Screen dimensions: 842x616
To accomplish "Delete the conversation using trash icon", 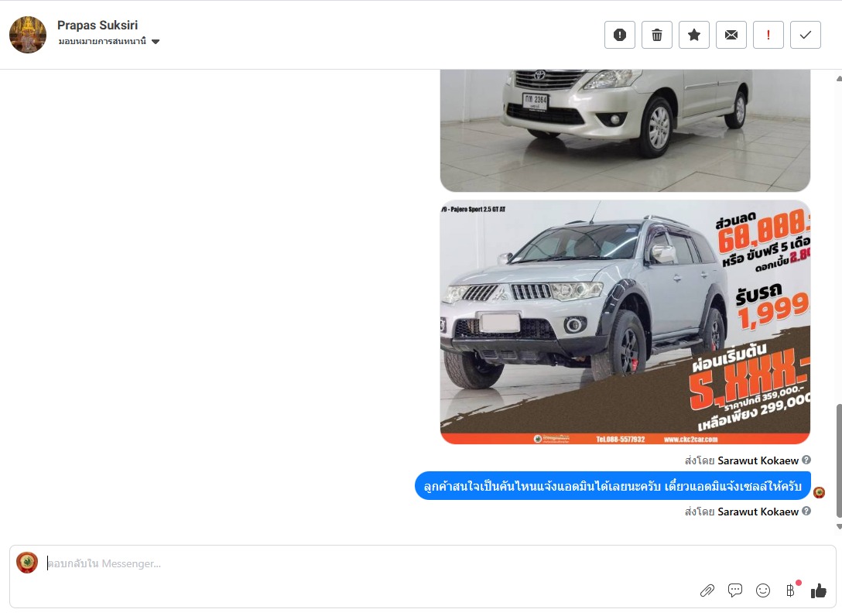I will 657,35.
